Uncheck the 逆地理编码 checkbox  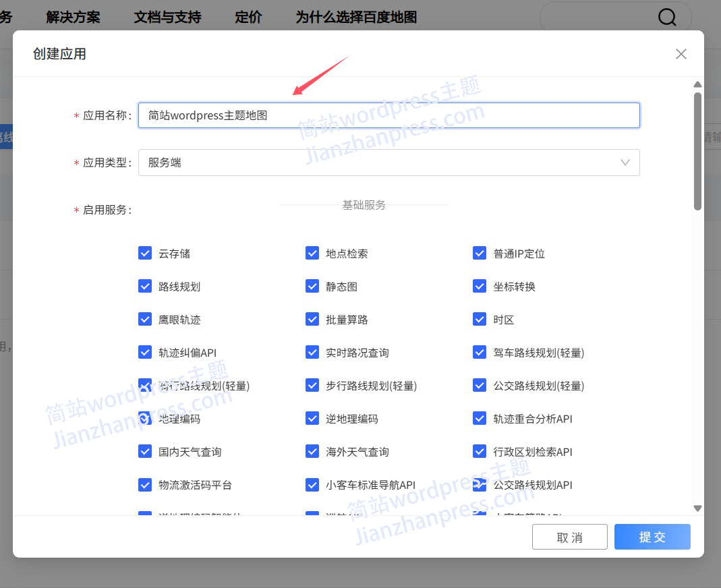[x=312, y=418]
